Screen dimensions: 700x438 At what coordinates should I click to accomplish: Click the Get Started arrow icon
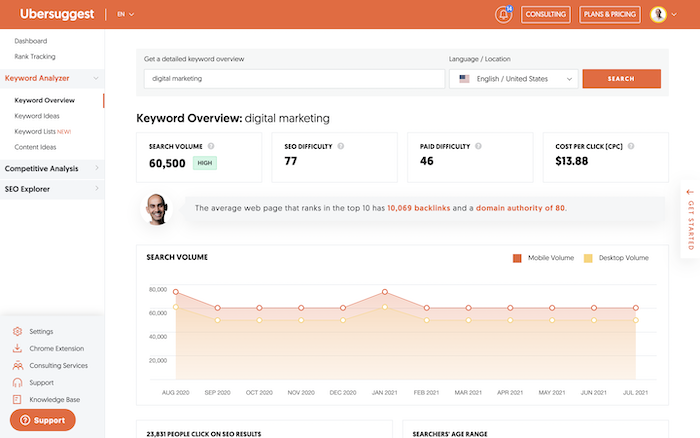point(690,192)
